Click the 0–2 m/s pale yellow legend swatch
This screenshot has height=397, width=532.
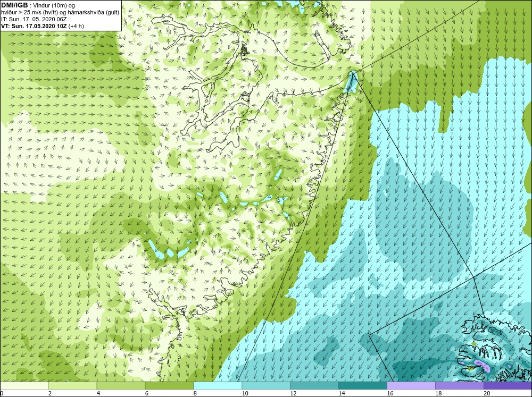tap(24, 386)
